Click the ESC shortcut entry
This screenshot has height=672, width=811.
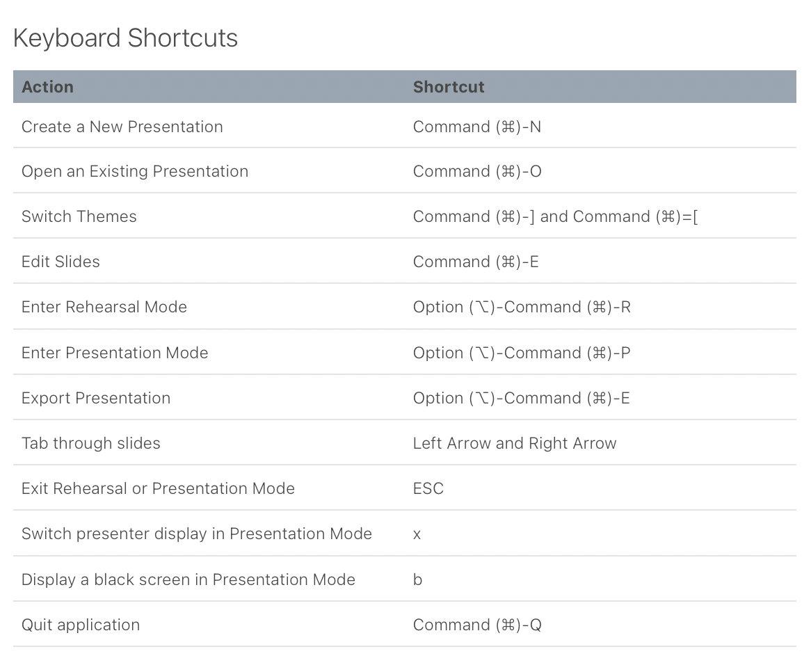click(428, 488)
